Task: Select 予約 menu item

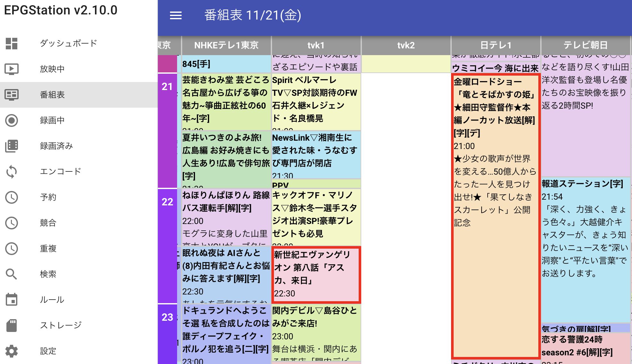Action: pyautogui.click(x=48, y=197)
